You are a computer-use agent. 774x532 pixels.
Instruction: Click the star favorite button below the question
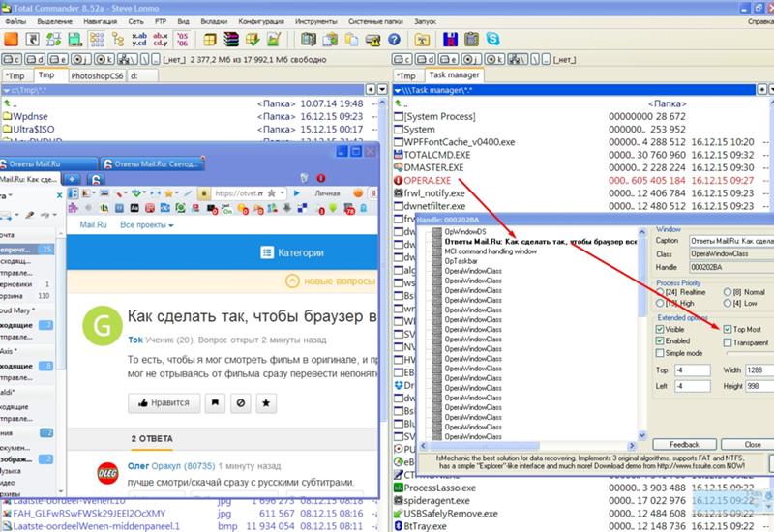click(x=265, y=402)
